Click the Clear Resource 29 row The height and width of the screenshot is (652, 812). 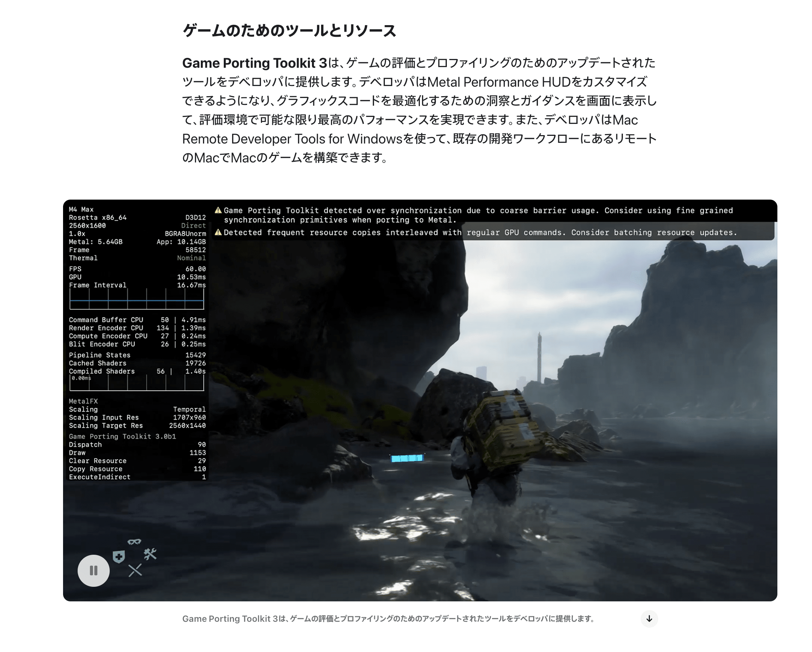pyautogui.click(x=137, y=461)
